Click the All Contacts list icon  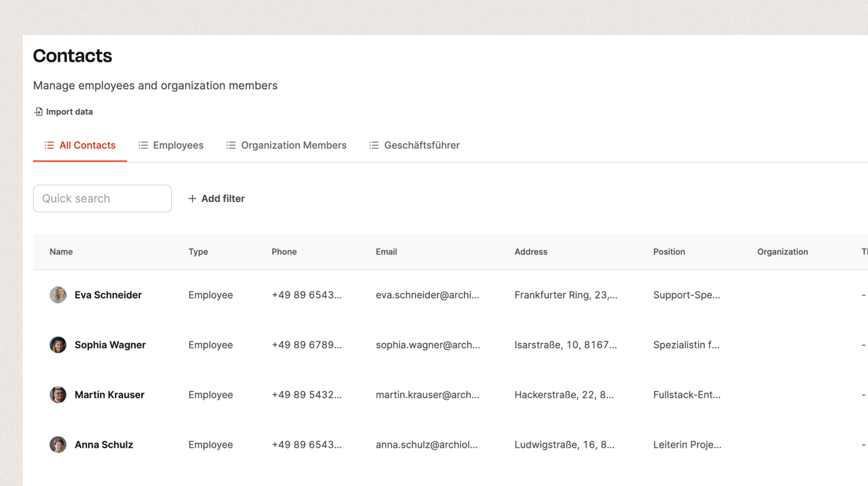[49, 145]
